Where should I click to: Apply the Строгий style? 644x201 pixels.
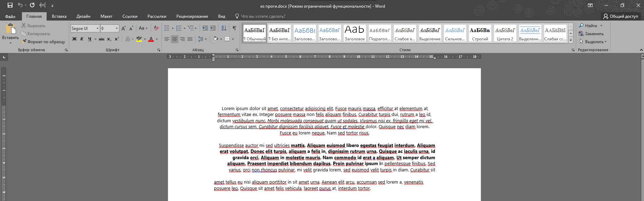point(480,33)
